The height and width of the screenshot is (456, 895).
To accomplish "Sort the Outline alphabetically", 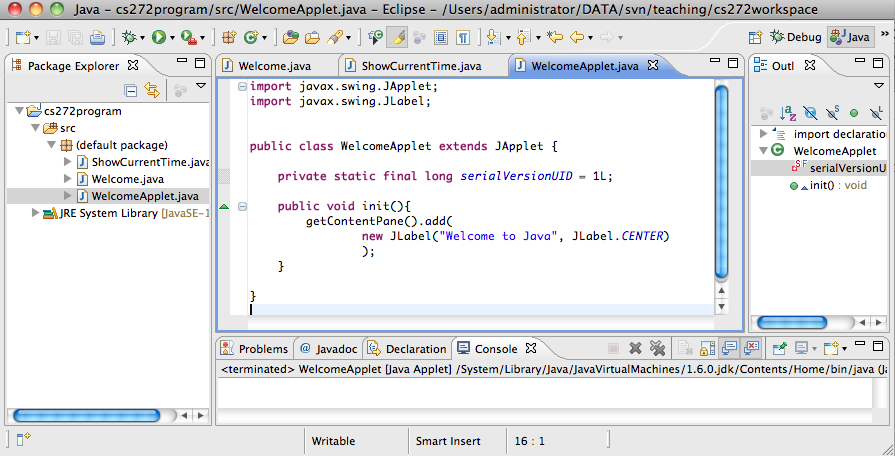I will [x=788, y=113].
